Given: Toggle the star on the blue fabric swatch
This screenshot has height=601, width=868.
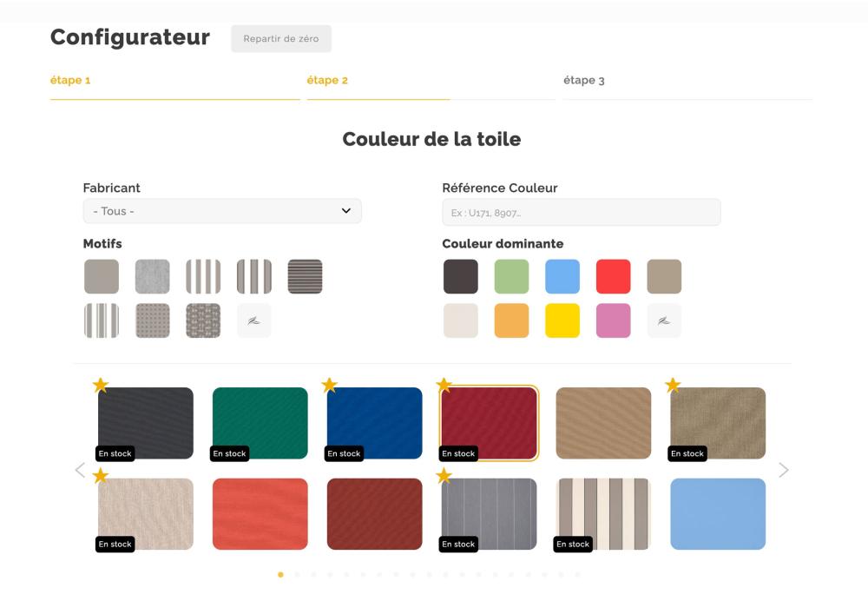Looking at the screenshot, I should pyautogui.click(x=330, y=382).
